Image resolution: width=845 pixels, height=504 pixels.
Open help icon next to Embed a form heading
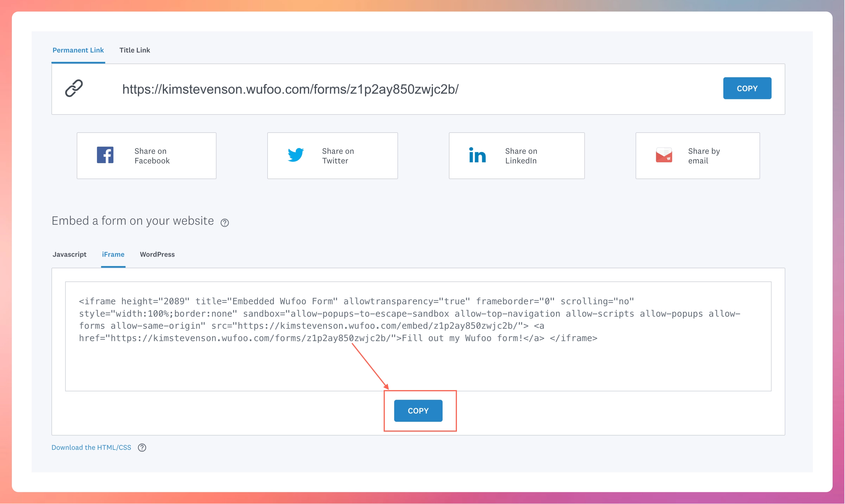click(x=225, y=223)
